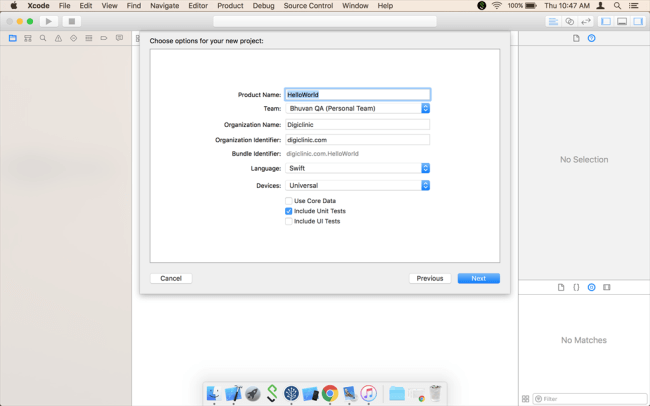Enable the Use Core Data checkbox
The width and height of the screenshot is (650, 406).
click(x=289, y=201)
